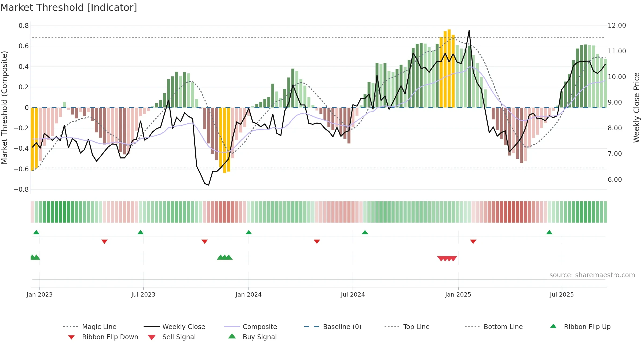Click the 11.00 price axis tick
The width and height of the screenshot is (644, 362).
[617, 51]
